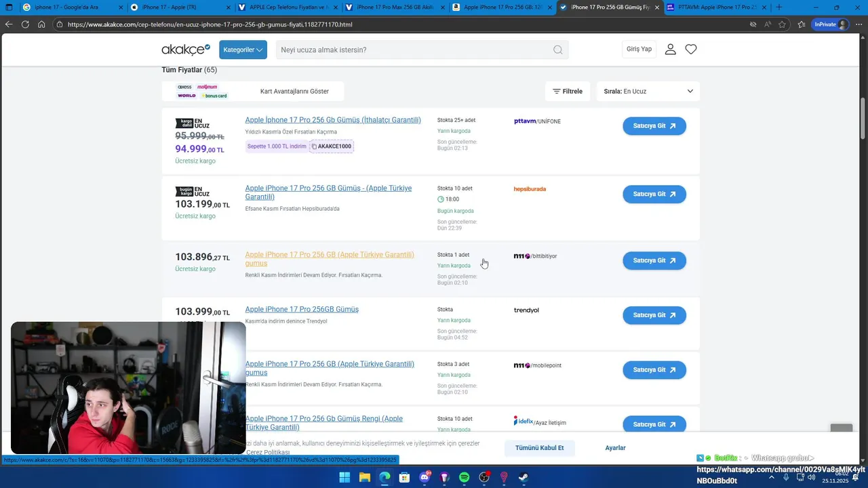Open the Filtrele filter options

[x=568, y=91]
